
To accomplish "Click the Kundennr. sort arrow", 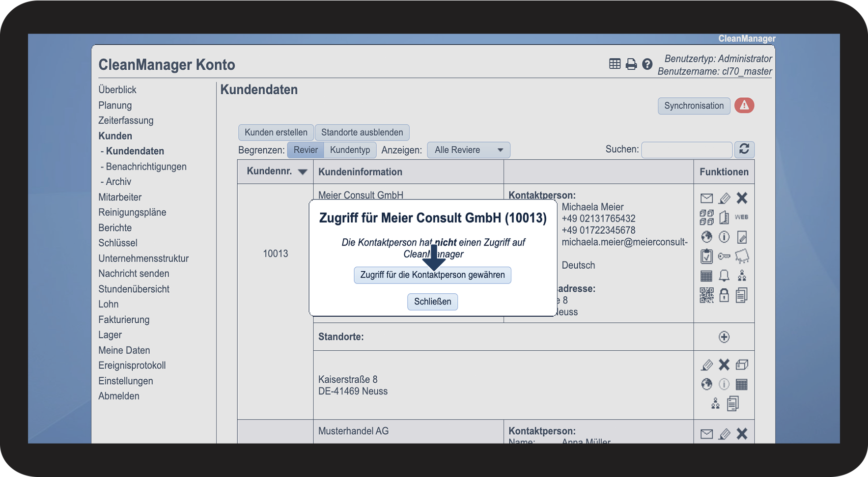I will point(303,172).
